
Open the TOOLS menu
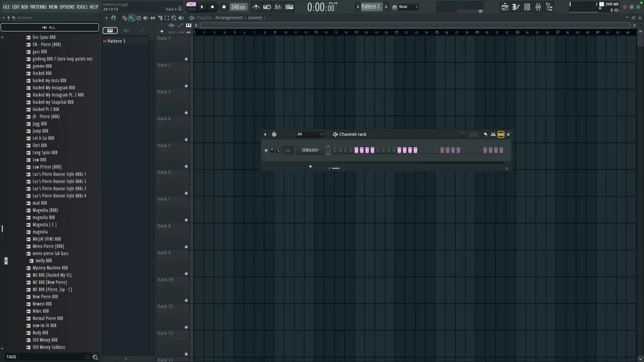[82, 7]
